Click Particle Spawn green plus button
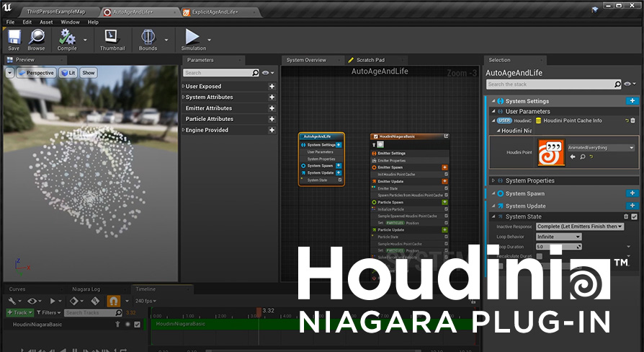Screen dimensions: 644x352 [444, 202]
